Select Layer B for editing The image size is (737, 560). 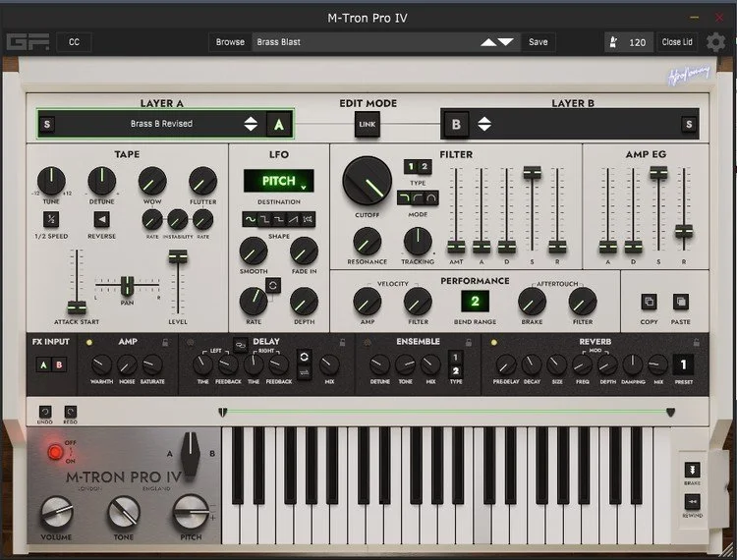pyautogui.click(x=456, y=125)
